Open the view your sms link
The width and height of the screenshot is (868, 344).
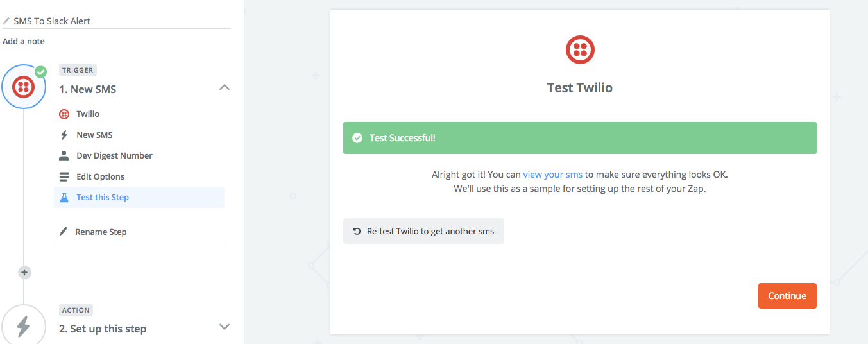click(553, 175)
